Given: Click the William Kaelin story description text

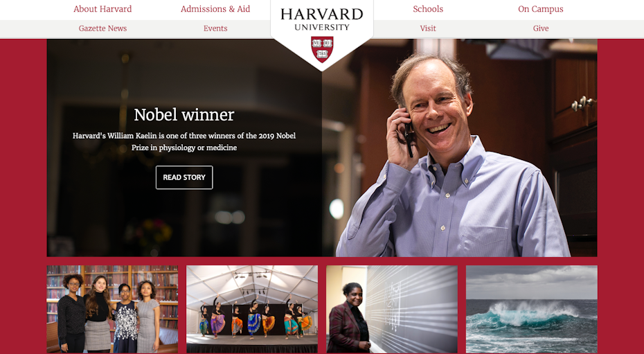Looking at the screenshot, I should (184, 141).
